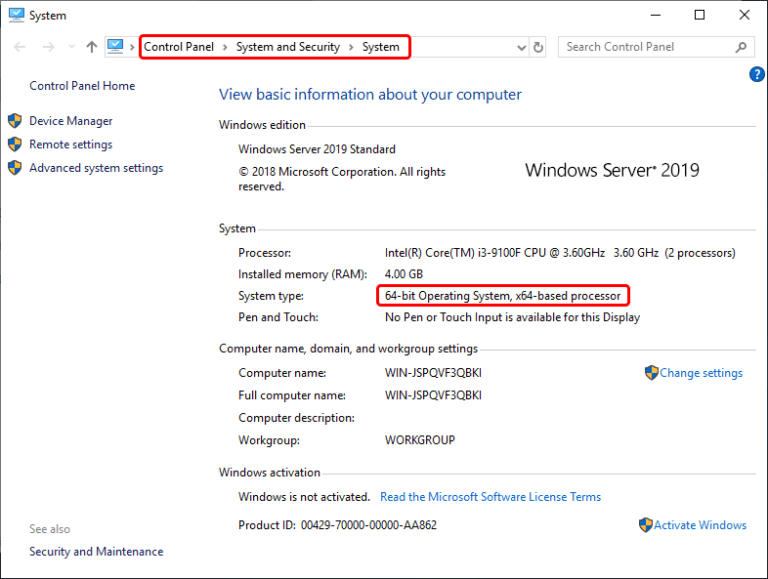Expand chevron after System and Security
This screenshot has width=768, height=579.
pyautogui.click(x=351, y=47)
